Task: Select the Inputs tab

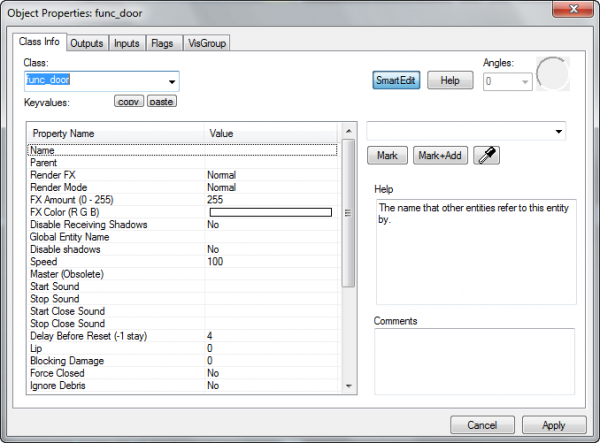Action: coord(126,44)
